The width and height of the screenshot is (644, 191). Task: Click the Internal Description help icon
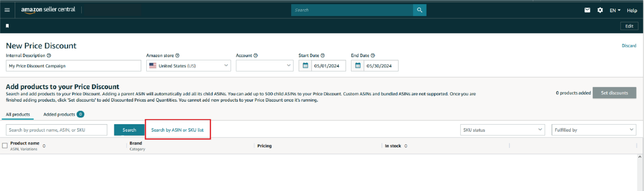pos(49,55)
